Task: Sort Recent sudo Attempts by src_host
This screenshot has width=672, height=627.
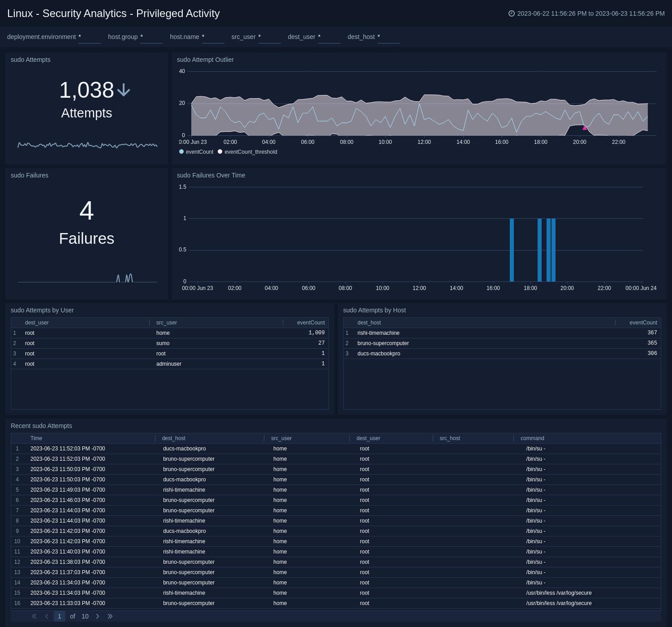Action: tap(450, 438)
